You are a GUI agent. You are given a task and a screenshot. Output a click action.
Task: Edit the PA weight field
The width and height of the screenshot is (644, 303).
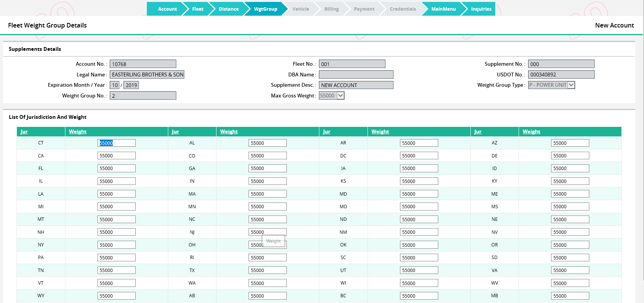click(x=117, y=258)
